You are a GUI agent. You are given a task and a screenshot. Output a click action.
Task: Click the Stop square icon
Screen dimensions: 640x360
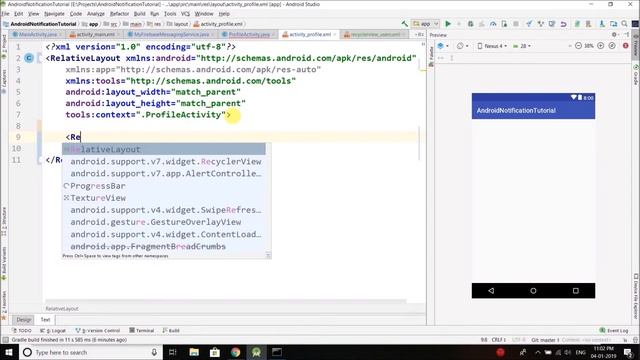click(x=516, y=24)
